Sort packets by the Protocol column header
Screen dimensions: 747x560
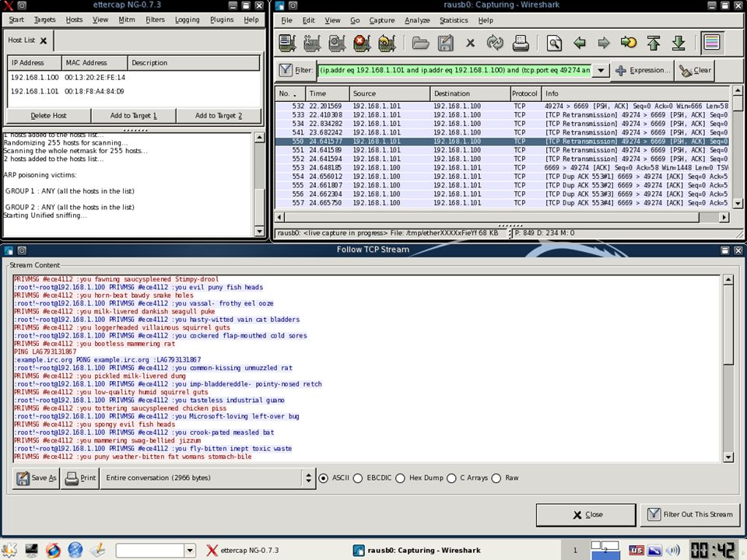coord(524,93)
